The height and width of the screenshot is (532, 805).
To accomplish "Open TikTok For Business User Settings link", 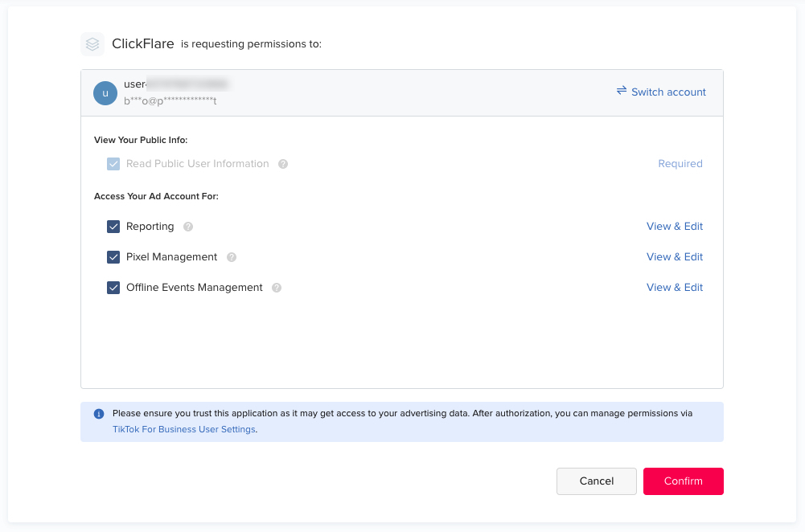I will coord(184,429).
